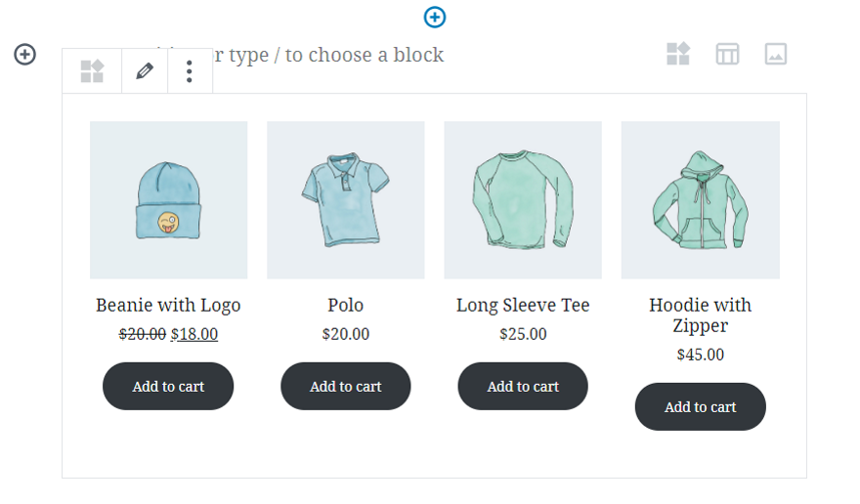860x504 pixels.
Task: Insert an image block shortcut icon
Action: coord(776,54)
